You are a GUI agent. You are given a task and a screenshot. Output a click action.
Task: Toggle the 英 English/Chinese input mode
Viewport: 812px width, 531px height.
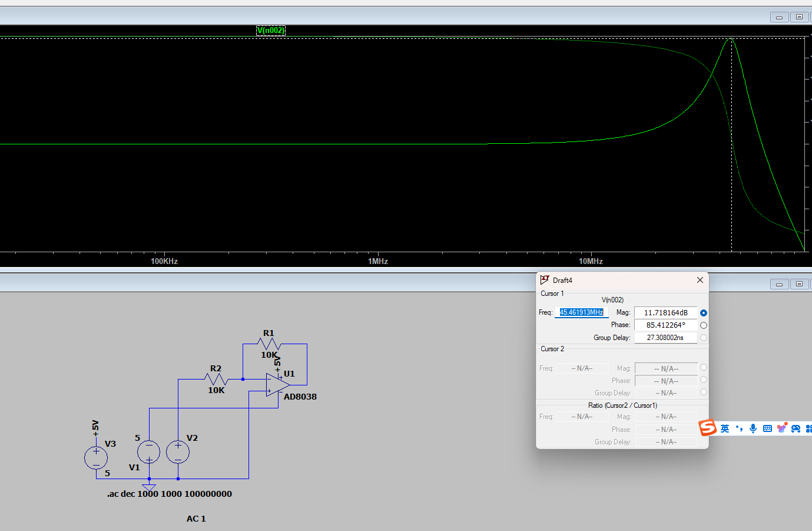point(725,428)
